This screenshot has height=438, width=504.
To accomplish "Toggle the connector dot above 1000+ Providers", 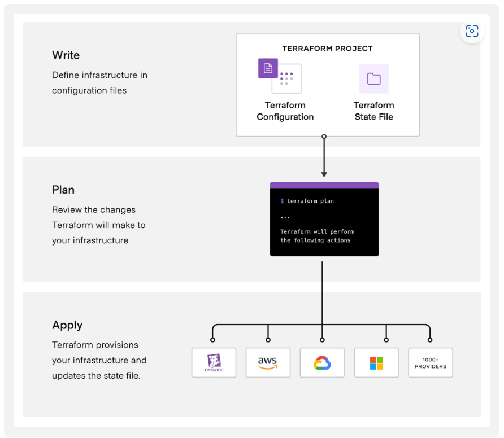I will point(431,339).
